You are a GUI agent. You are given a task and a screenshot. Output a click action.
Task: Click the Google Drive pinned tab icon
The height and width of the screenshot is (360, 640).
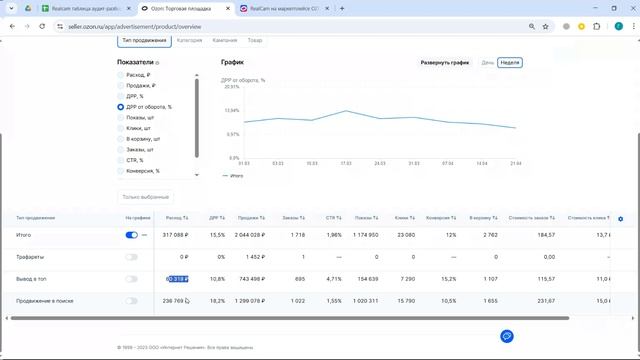tap(28, 8)
